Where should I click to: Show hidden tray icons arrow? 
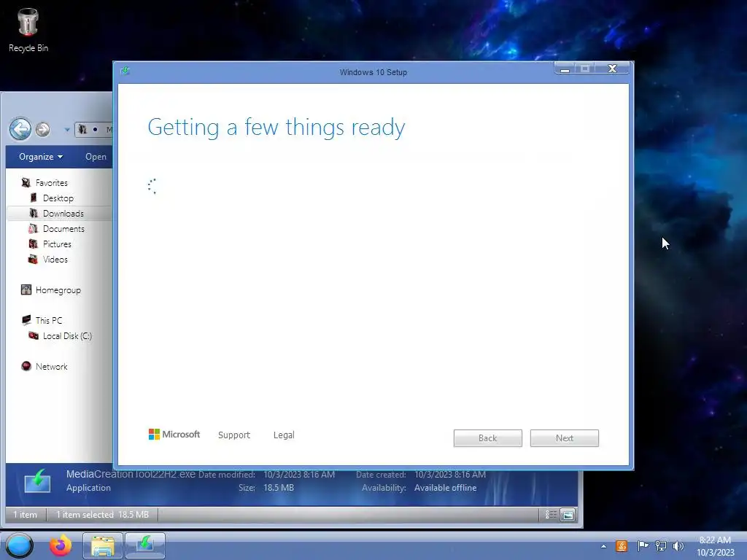pyautogui.click(x=603, y=546)
